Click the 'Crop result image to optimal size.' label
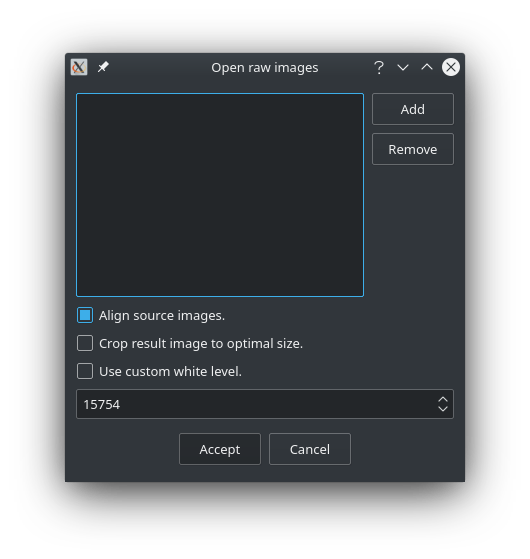 point(201,344)
